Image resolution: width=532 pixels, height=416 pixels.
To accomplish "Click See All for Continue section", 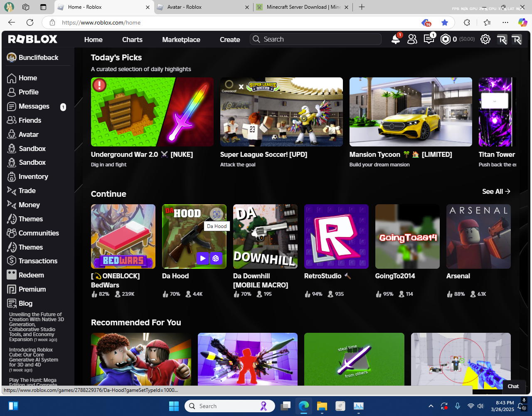I will (496, 191).
